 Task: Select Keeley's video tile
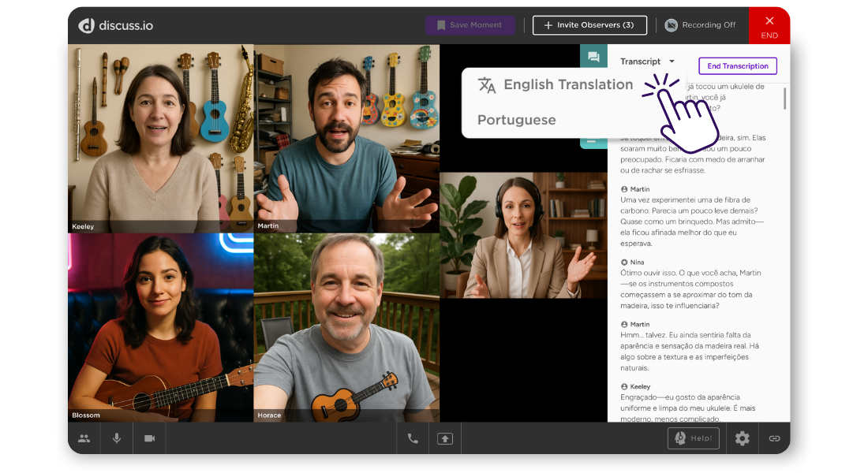click(160, 138)
